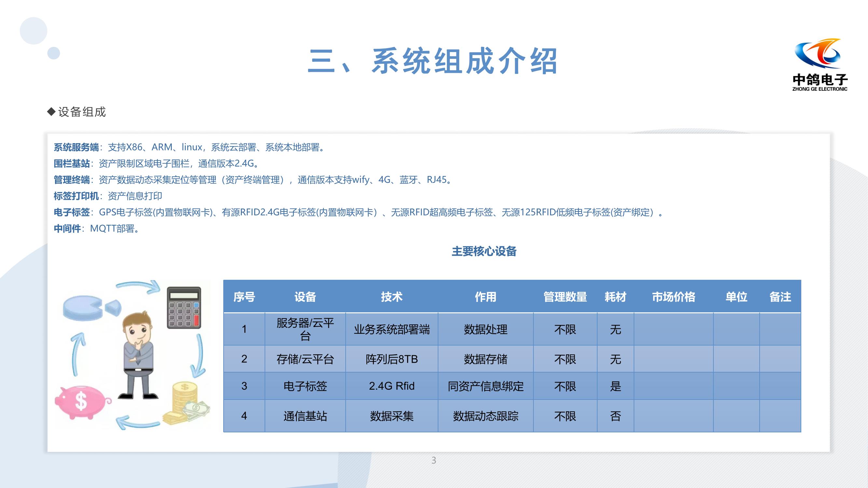This screenshot has width=868, height=488.
Task: Click the blue pie chart illustration
Action: point(92,308)
